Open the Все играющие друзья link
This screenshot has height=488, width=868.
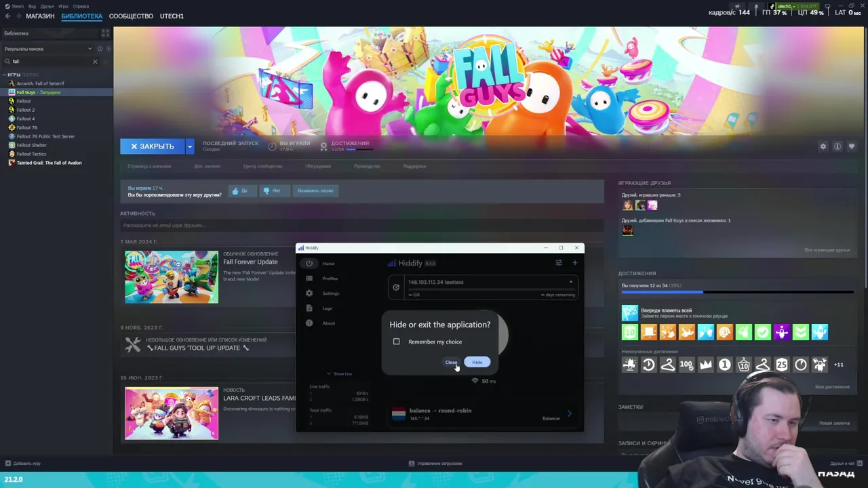pyautogui.click(x=827, y=250)
